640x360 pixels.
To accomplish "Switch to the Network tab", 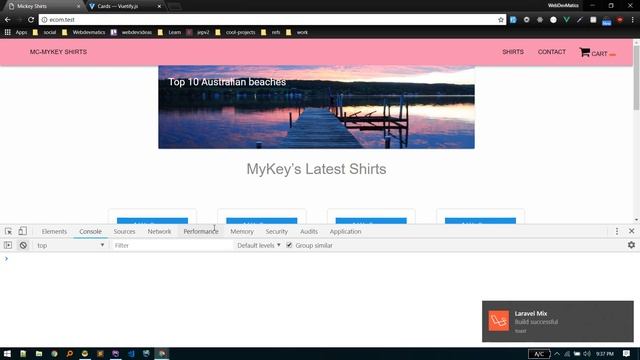I will [x=159, y=231].
